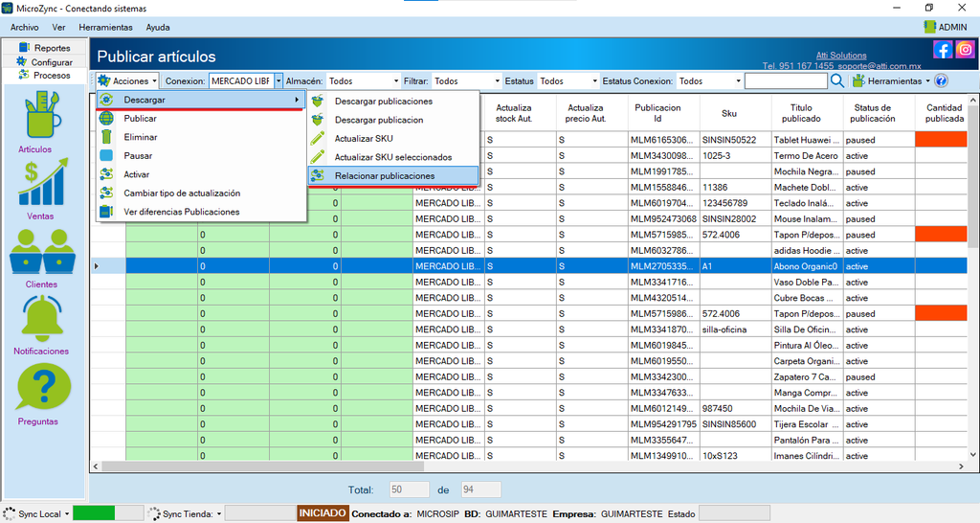Image resolution: width=980 pixels, height=523 pixels.
Task: Open the Conexion combo box arrow
Action: [x=278, y=80]
